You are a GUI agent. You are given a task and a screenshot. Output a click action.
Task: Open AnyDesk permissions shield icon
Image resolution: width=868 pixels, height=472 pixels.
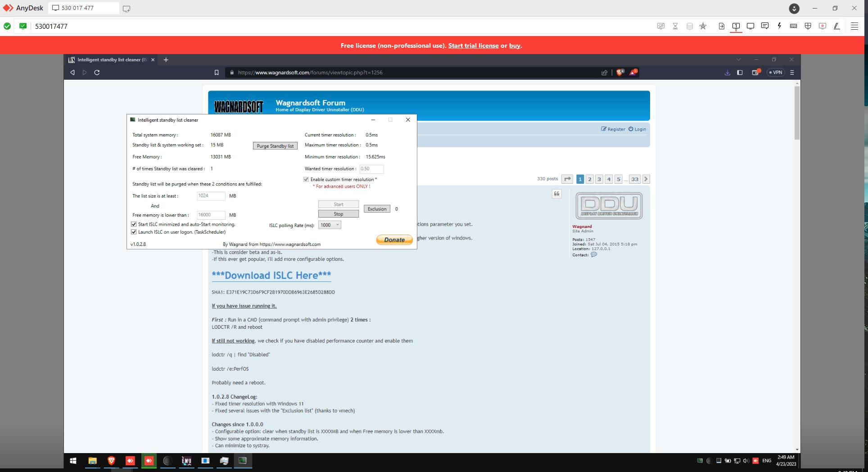pyautogui.click(x=808, y=26)
